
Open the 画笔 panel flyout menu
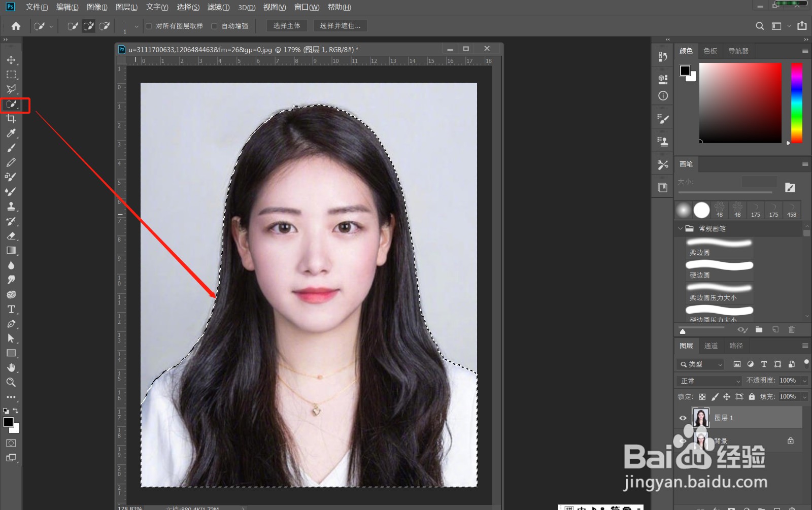[x=805, y=164]
